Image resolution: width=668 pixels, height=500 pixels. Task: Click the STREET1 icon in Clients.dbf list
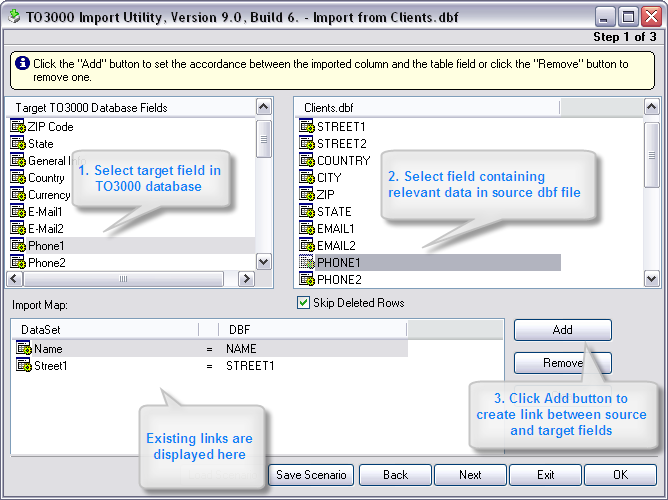point(307,126)
